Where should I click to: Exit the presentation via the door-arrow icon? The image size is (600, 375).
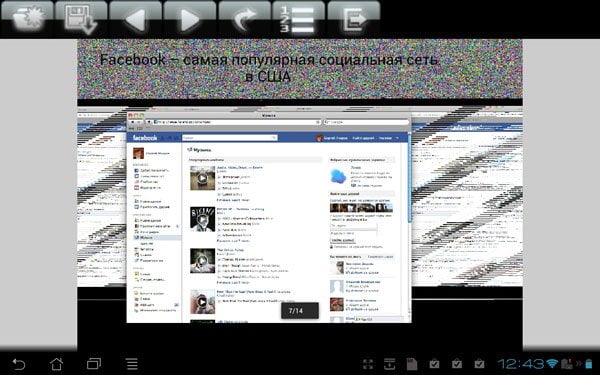354,18
